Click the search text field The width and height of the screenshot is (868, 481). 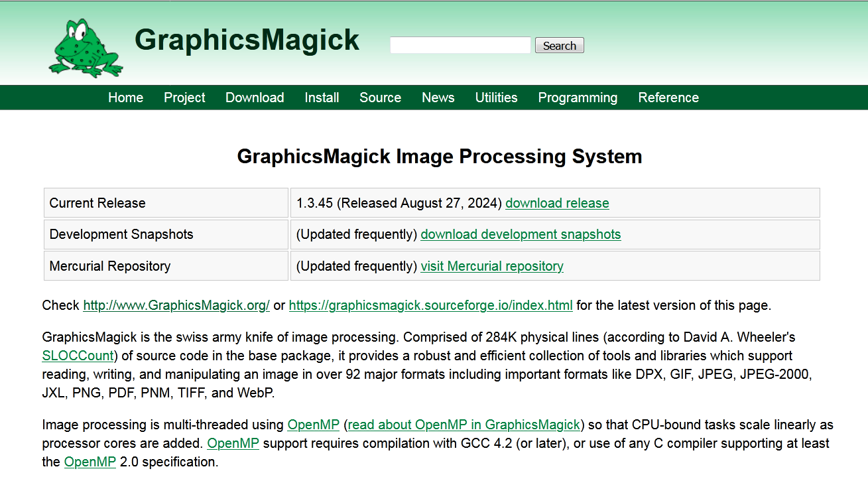tap(460, 45)
